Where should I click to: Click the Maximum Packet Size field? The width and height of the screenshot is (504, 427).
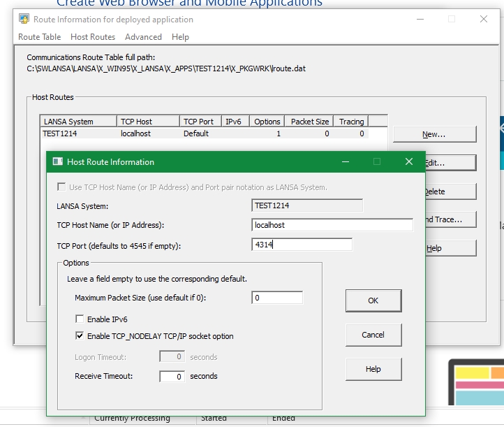[277, 298]
